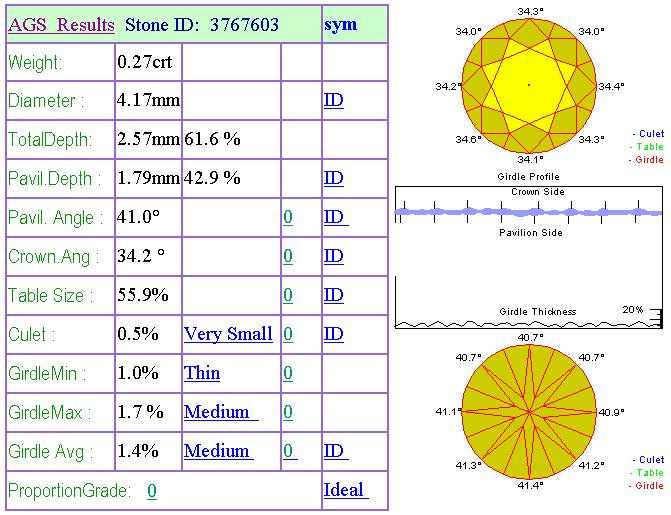
Task: Click the 0 grade for GirdleMin
Action: [x=288, y=373]
